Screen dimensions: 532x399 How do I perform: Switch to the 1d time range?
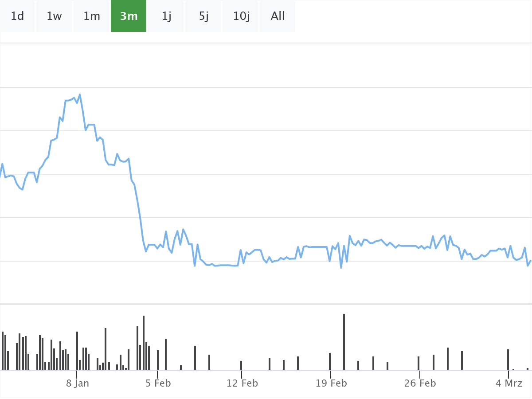[x=17, y=16]
